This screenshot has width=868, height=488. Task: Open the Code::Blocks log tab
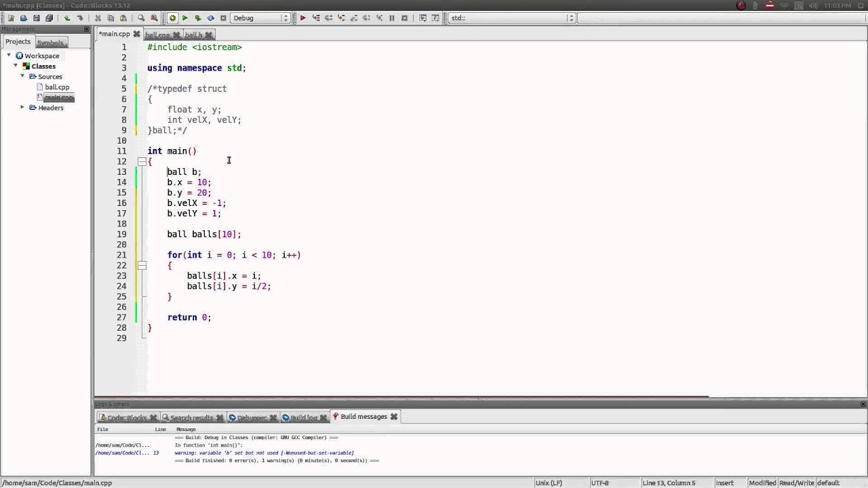pyautogui.click(x=127, y=418)
